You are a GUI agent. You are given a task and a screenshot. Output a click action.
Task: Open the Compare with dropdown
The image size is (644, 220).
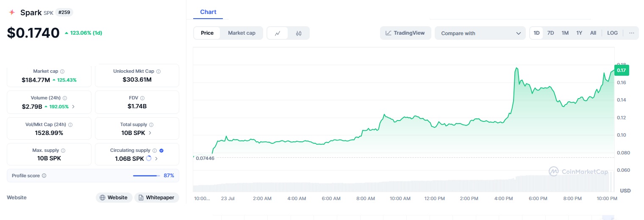(x=480, y=33)
